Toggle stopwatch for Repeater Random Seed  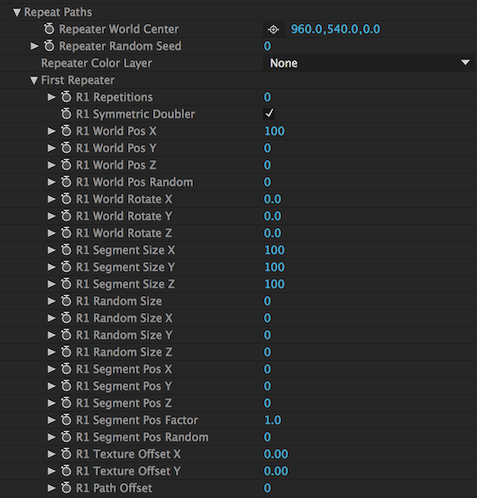coord(49,46)
